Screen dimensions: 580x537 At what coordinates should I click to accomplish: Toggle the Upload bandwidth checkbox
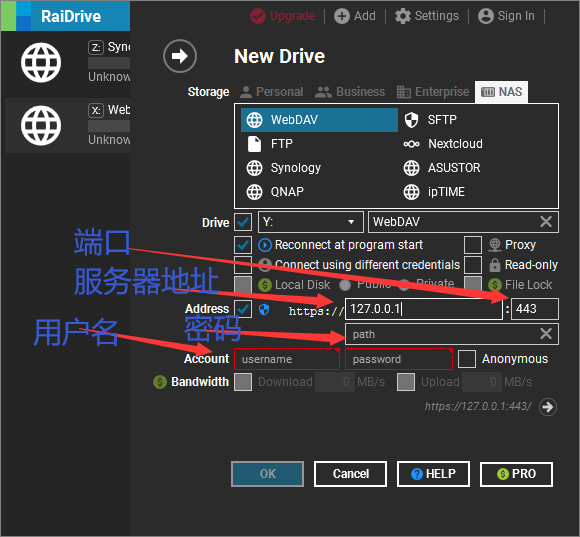pyautogui.click(x=406, y=382)
